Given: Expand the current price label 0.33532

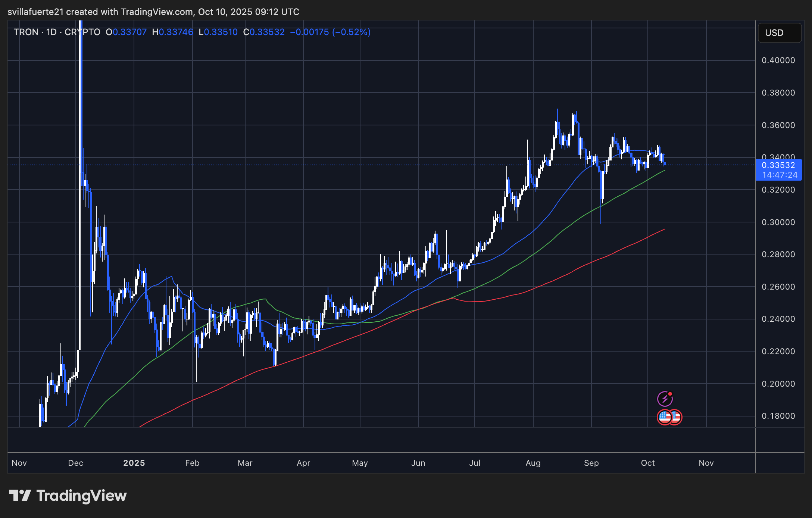Looking at the screenshot, I should (x=779, y=165).
